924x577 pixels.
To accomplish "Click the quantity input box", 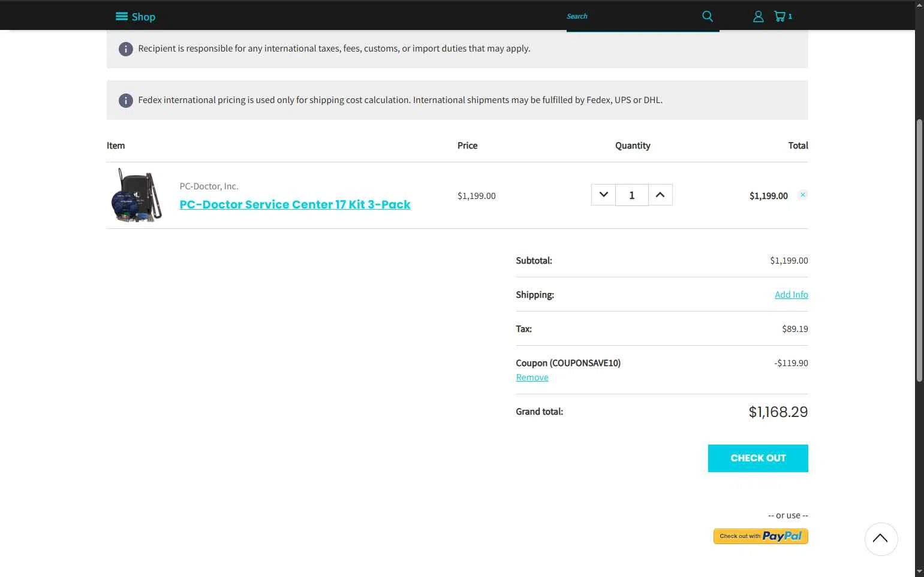I will point(632,195).
